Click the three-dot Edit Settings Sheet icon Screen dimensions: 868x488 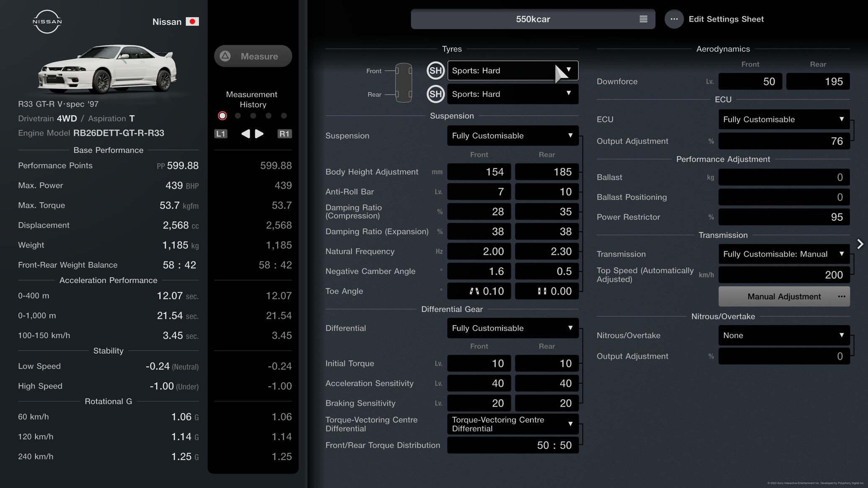(674, 19)
